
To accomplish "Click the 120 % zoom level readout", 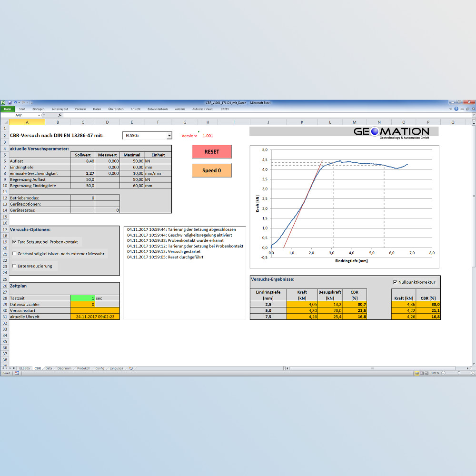I will click(435, 373).
